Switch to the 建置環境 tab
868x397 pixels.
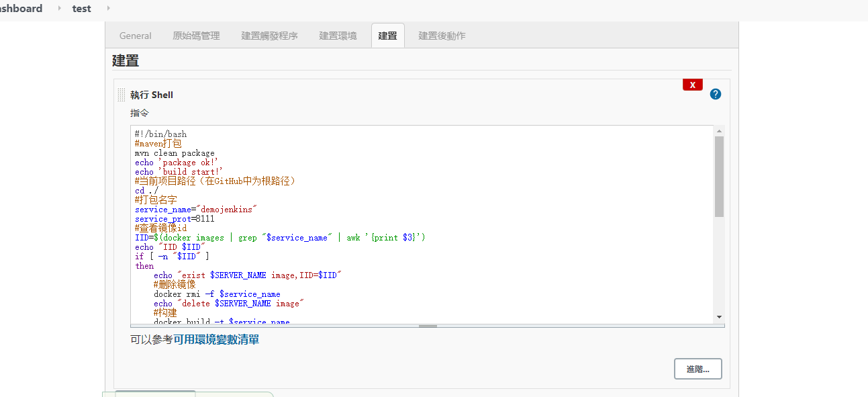point(338,36)
